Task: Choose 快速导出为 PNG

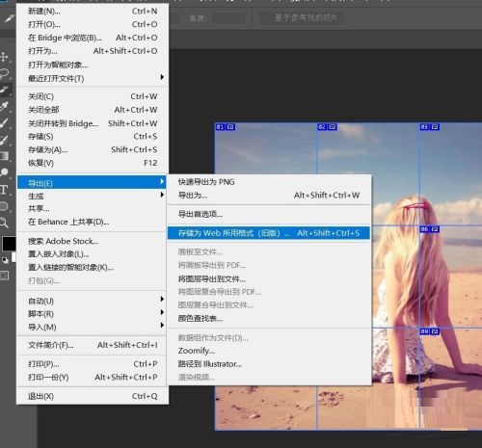Action: 206,182
